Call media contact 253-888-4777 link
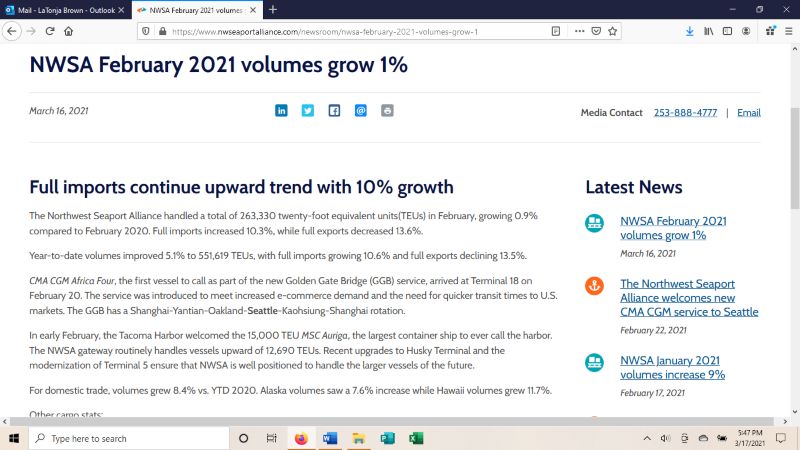The image size is (800, 450). click(685, 113)
